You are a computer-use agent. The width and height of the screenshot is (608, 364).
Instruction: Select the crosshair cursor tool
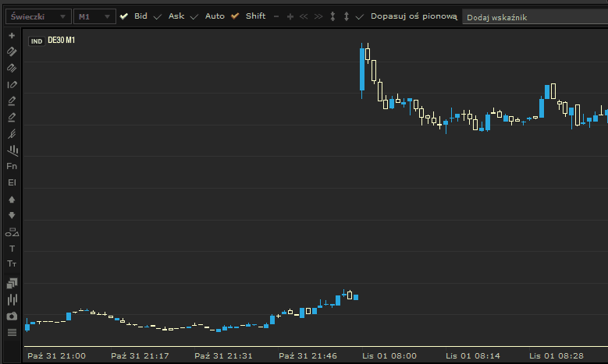click(x=12, y=36)
